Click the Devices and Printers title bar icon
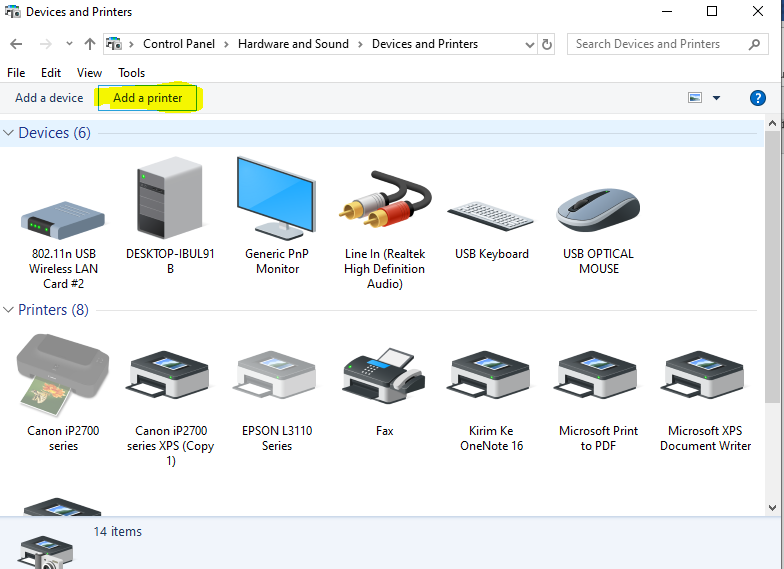 point(12,12)
